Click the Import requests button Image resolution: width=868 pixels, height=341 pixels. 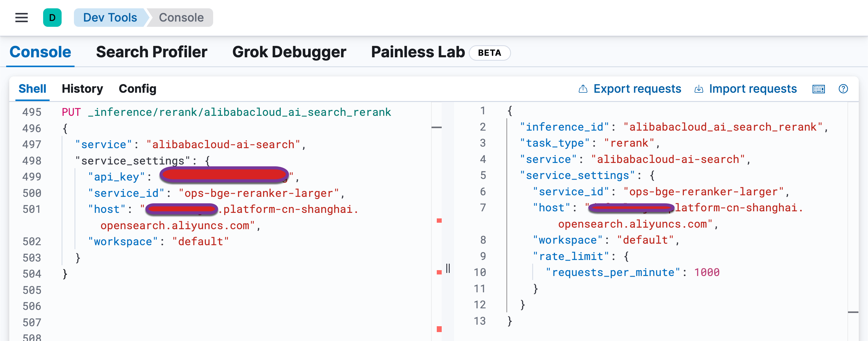(746, 89)
